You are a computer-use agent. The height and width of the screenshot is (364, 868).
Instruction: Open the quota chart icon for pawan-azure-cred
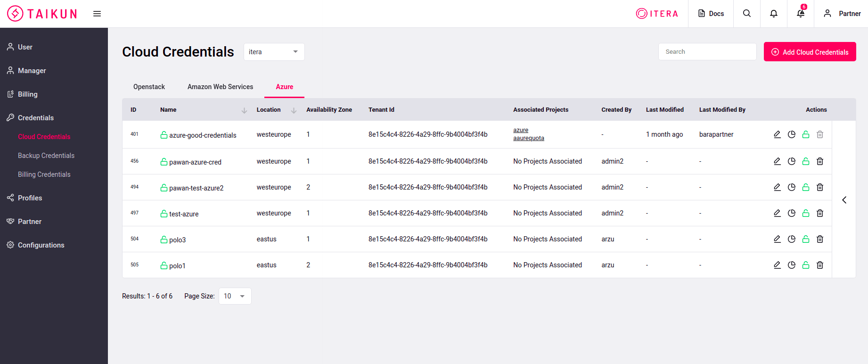point(792,161)
